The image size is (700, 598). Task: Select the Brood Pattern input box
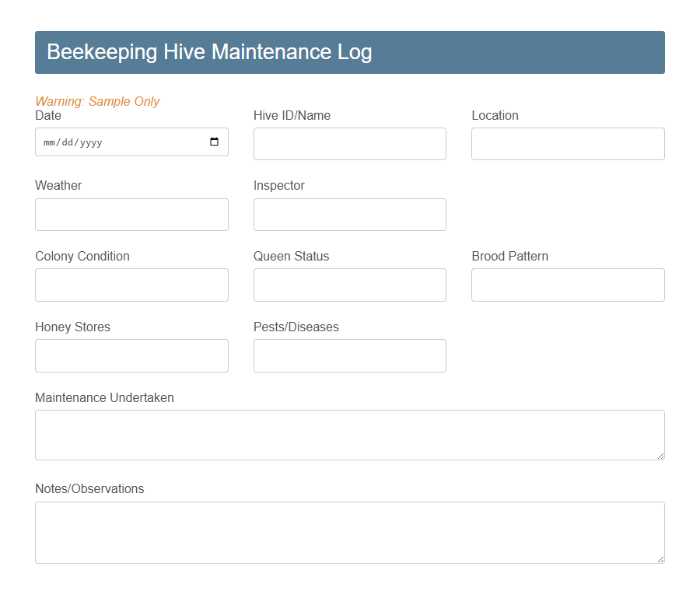pos(568,285)
